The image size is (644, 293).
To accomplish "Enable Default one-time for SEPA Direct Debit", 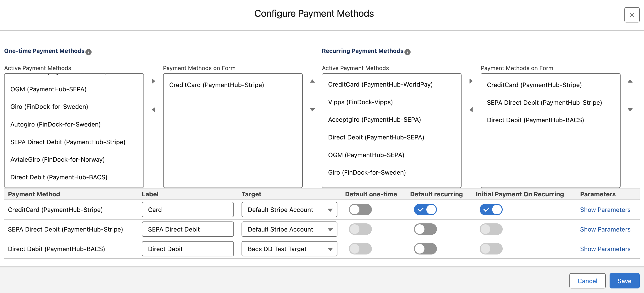I will [x=360, y=229].
